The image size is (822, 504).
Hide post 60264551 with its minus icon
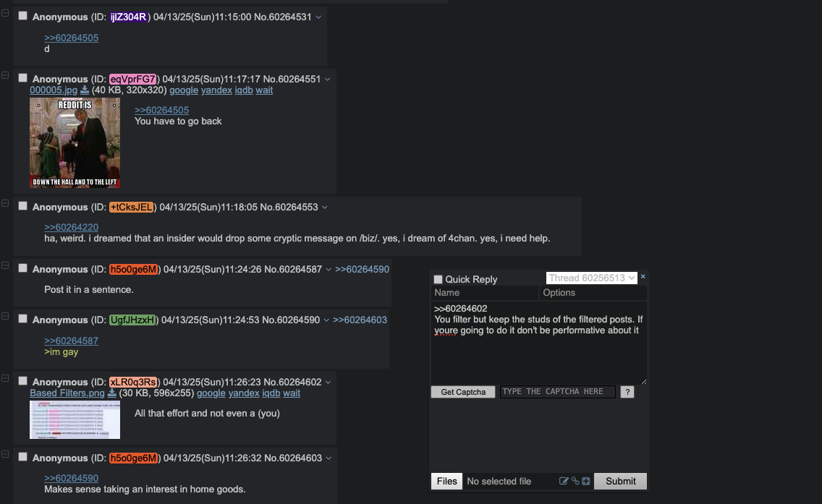click(5, 75)
